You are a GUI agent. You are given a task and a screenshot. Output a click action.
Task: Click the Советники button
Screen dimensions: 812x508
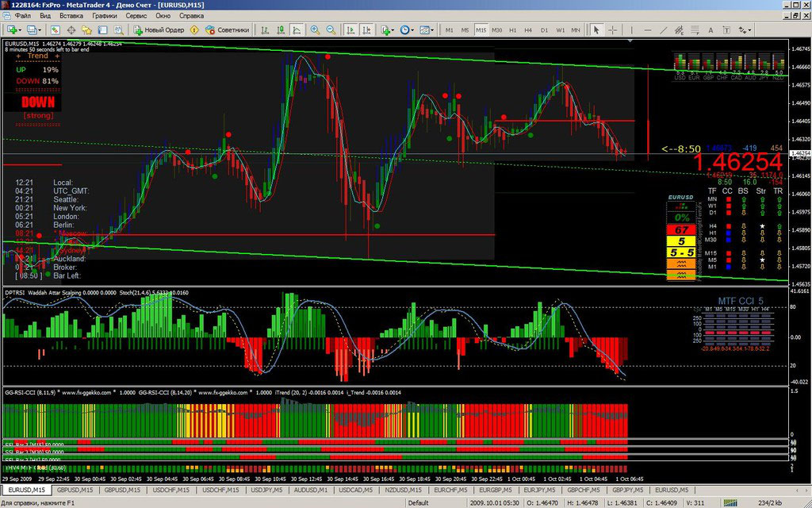(228, 30)
